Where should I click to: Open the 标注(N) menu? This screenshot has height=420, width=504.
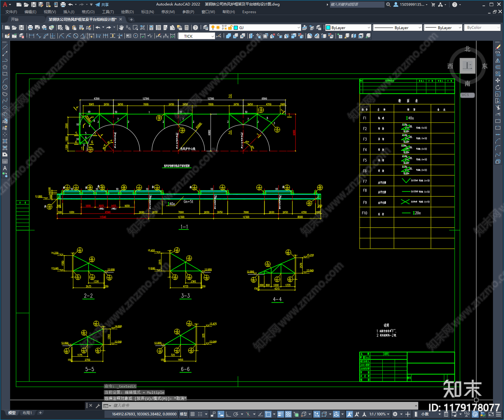(147, 12)
